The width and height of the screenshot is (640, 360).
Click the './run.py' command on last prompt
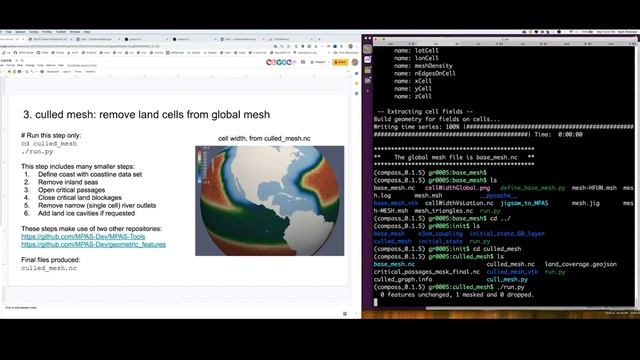coord(510,287)
